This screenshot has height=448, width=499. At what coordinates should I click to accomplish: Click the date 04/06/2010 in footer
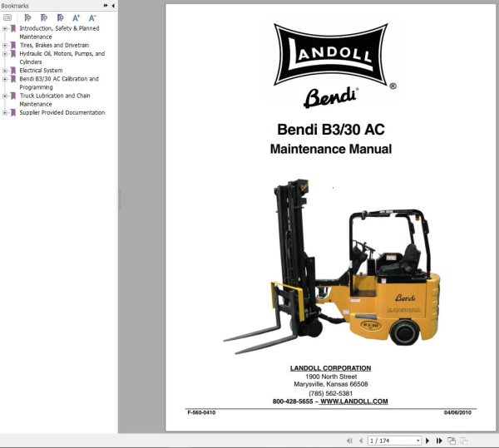(457, 412)
